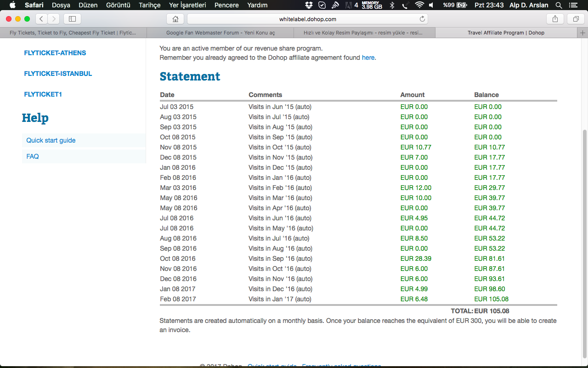This screenshot has width=588, height=368.
Task: Click the Date column header
Action: pyautogui.click(x=167, y=95)
